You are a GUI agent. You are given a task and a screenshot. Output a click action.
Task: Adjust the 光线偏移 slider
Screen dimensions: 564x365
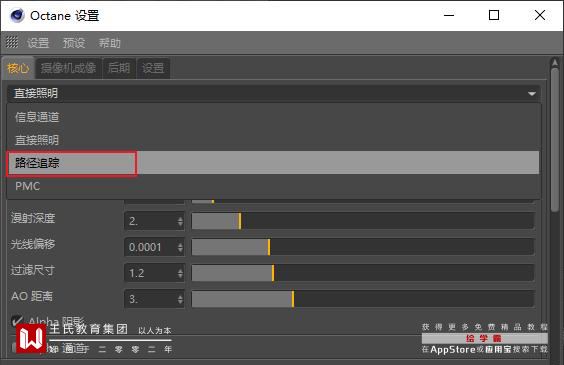click(x=363, y=247)
